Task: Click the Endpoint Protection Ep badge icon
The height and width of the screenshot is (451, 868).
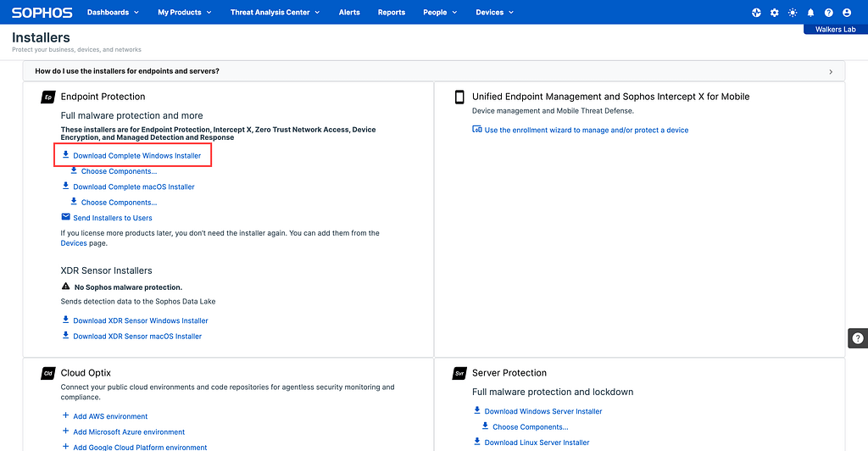Action: point(48,97)
